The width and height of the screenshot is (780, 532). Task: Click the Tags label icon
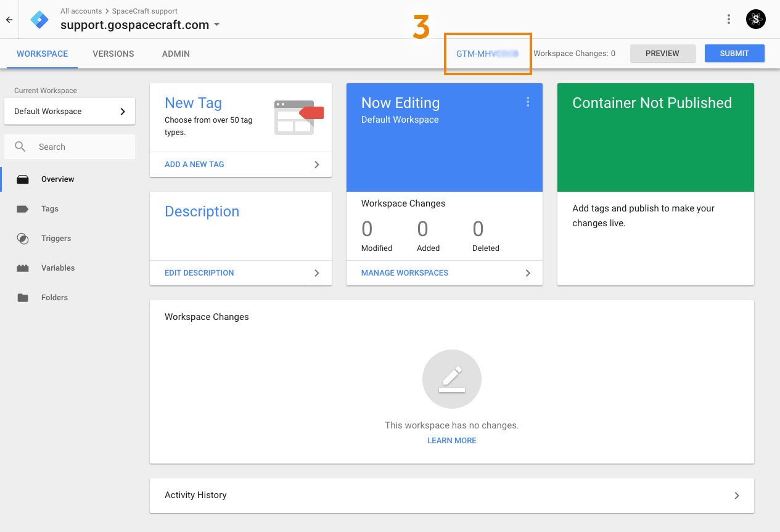(23, 209)
